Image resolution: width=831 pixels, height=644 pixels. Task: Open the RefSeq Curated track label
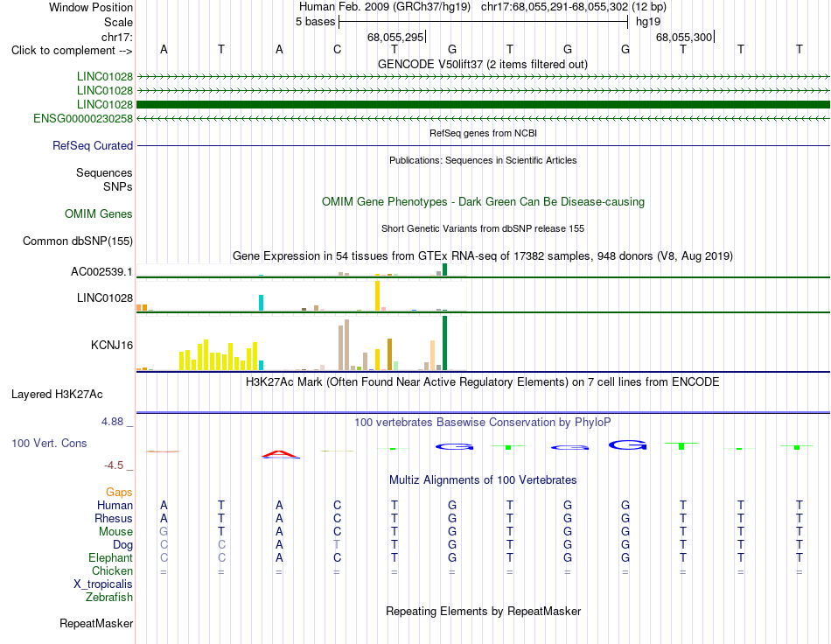click(x=93, y=146)
